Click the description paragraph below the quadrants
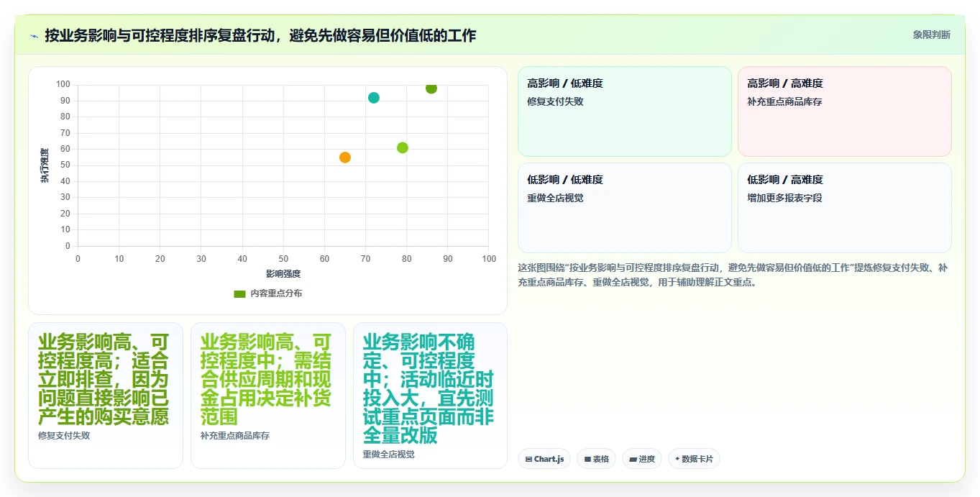 click(x=733, y=275)
